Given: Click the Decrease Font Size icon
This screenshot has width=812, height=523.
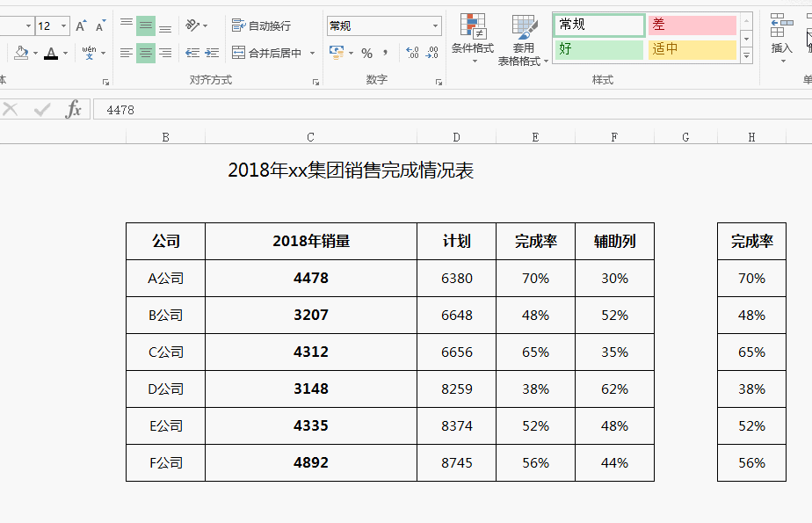Looking at the screenshot, I should pyautogui.click(x=100, y=25).
